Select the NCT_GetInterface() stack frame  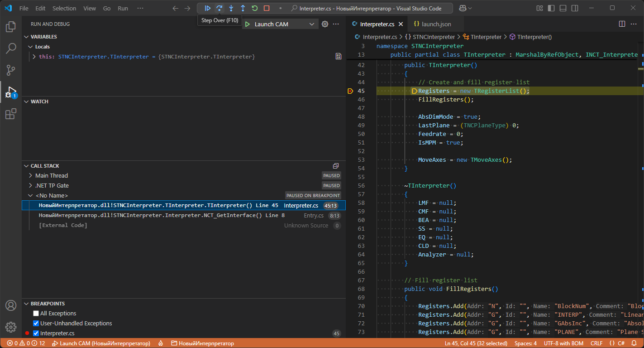184,216
